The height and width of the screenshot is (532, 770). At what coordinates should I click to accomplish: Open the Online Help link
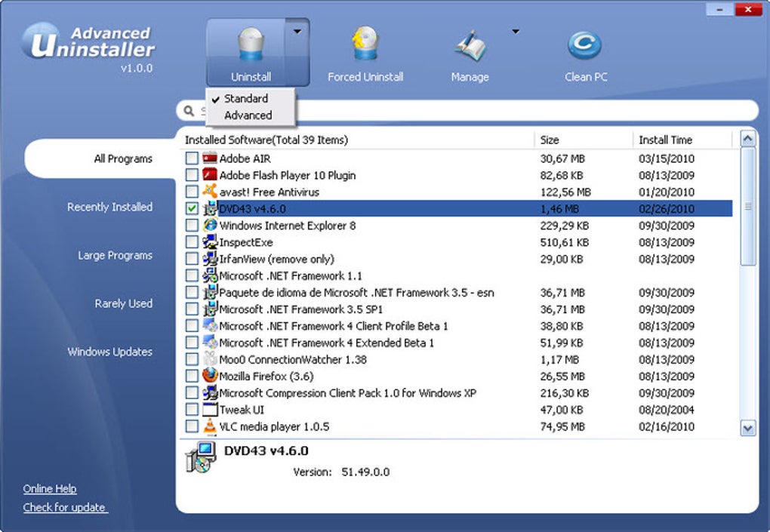pyautogui.click(x=50, y=489)
